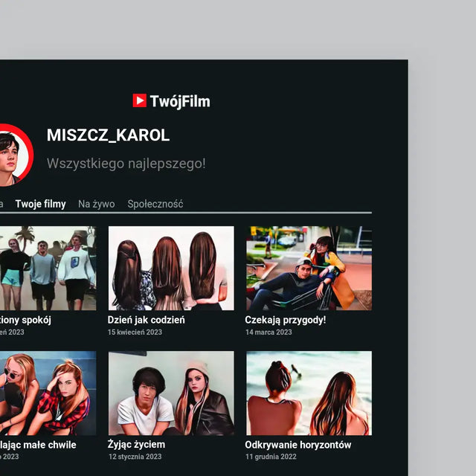
Task: Click the Czekają przygody! title text
Action: pyautogui.click(x=286, y=320)
